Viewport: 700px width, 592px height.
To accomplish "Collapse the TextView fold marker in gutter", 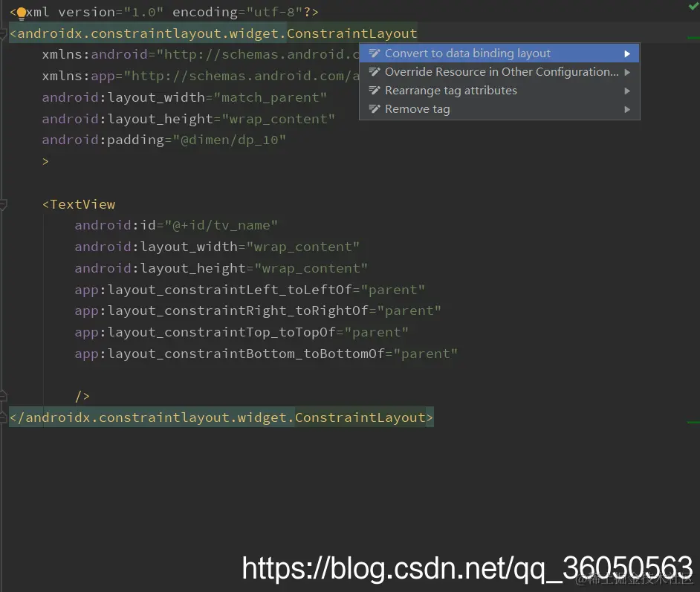I will [3, 205].
